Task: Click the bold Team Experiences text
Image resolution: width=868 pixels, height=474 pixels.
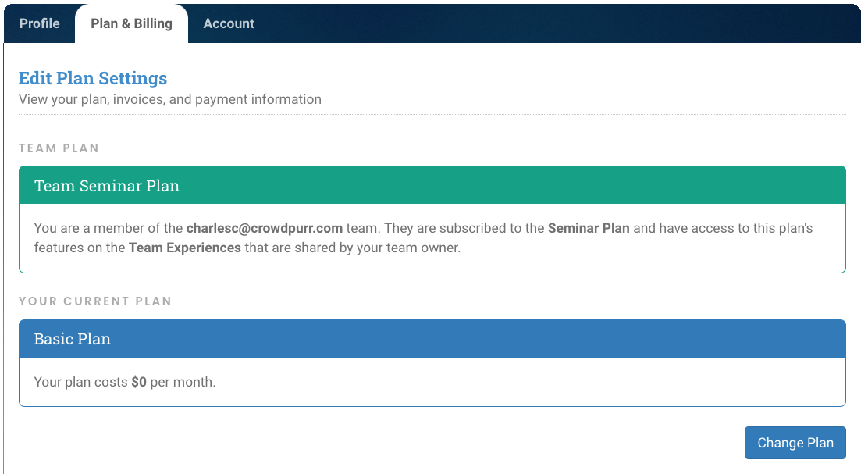Action: [x=185, y=248]
